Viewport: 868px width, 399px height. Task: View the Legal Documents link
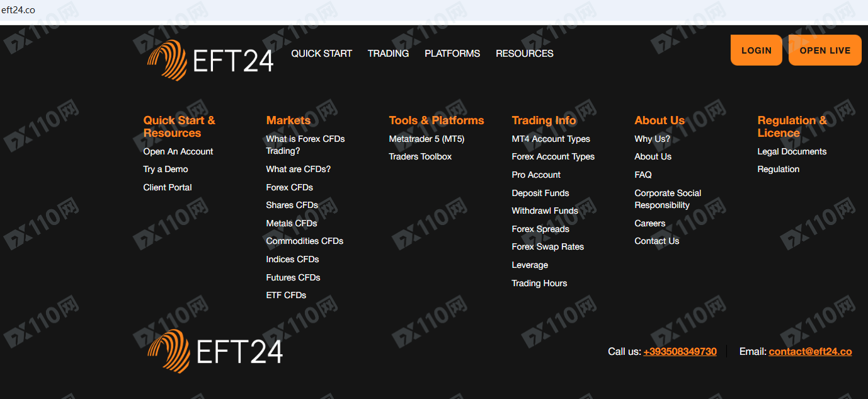coord(792,151)
